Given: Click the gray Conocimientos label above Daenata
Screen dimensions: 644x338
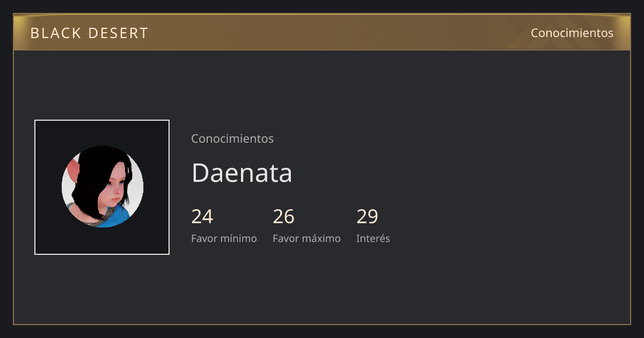Looking at the screenshot, I should (232, 138).
